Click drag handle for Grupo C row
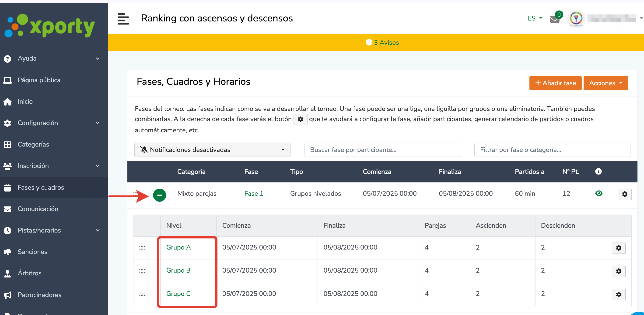Screen dimensions: 644x315 (x=142, y=294)
